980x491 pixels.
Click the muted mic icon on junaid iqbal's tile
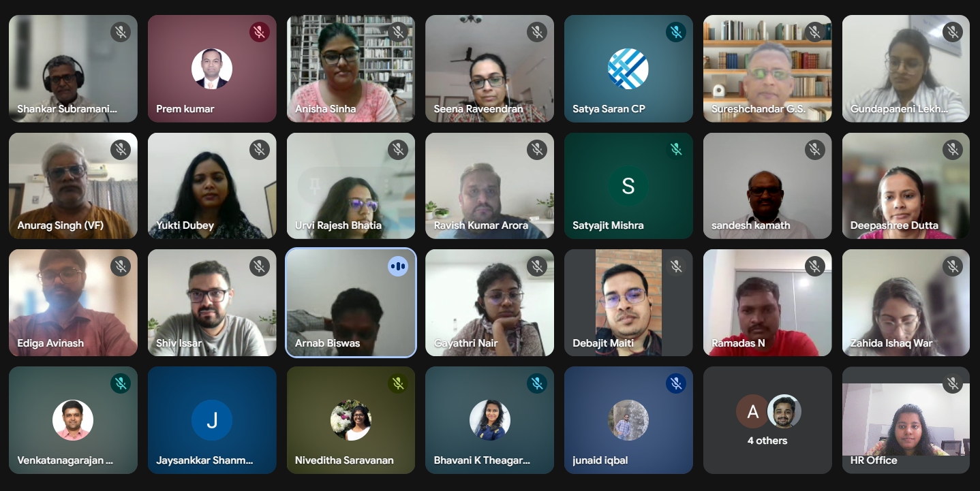675,384
